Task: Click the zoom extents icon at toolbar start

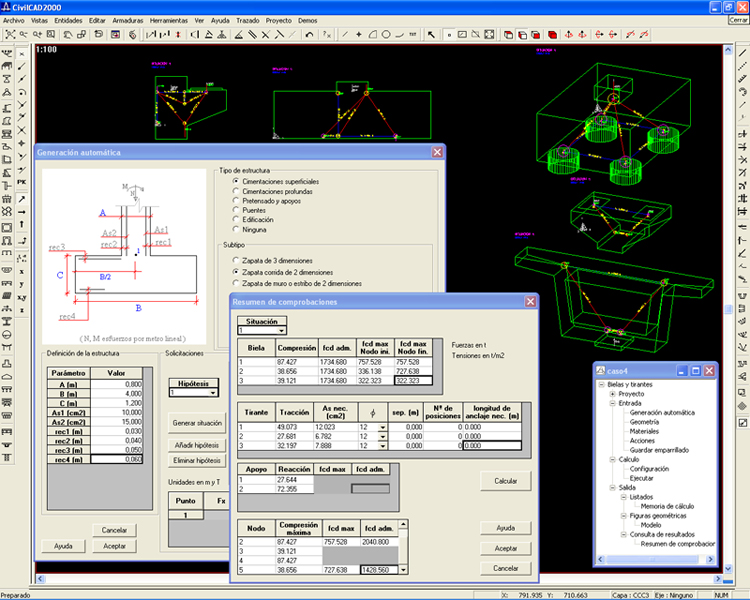Action: tap(9, 35)
